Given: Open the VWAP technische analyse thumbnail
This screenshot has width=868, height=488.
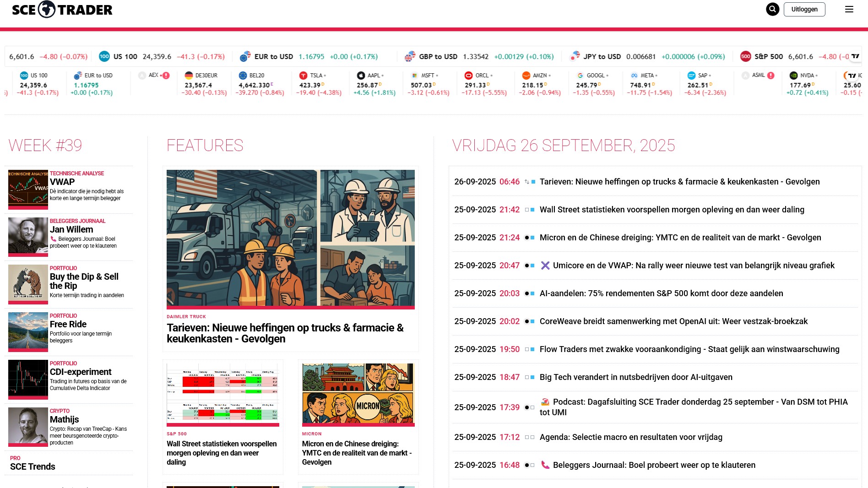Looking at the screenshot, I should [28, 188].
